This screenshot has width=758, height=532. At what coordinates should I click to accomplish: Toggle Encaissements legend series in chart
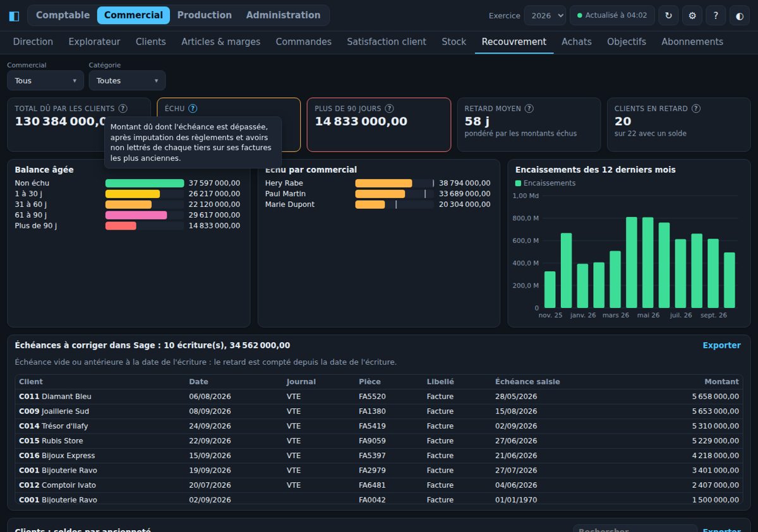[546, 183]
